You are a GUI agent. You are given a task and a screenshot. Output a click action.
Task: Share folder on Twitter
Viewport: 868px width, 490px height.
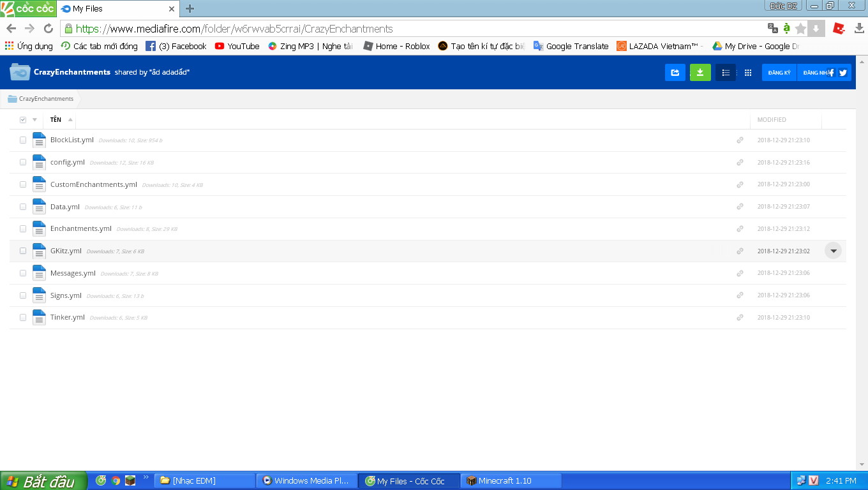pos(843,73)
